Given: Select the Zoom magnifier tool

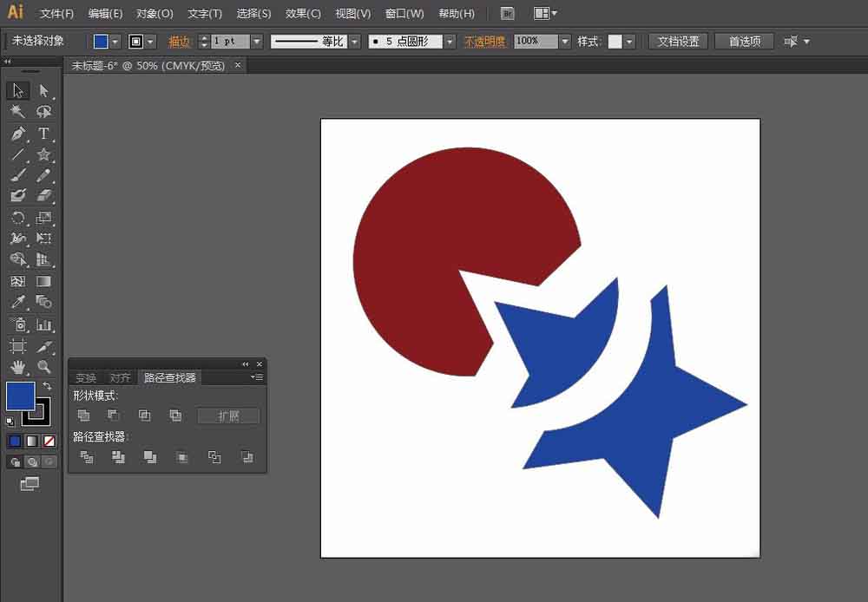Looking at the screenshot, I should [43, 366].
